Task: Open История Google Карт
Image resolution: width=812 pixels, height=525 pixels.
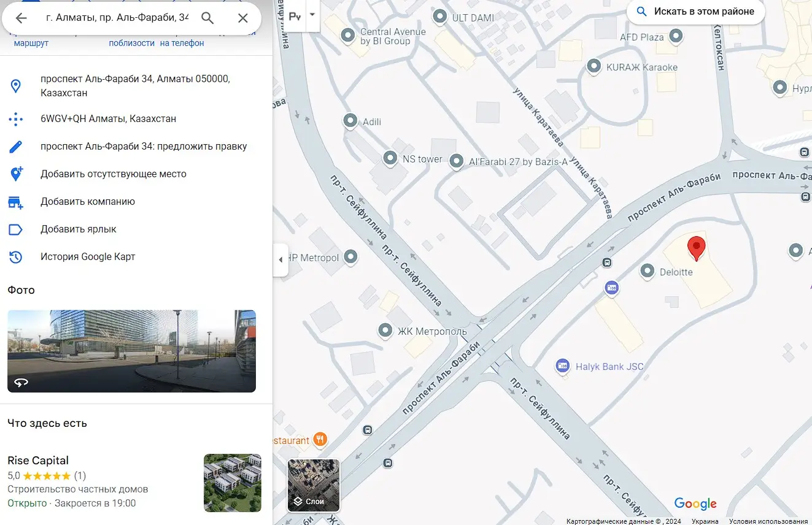Action: 87,257
